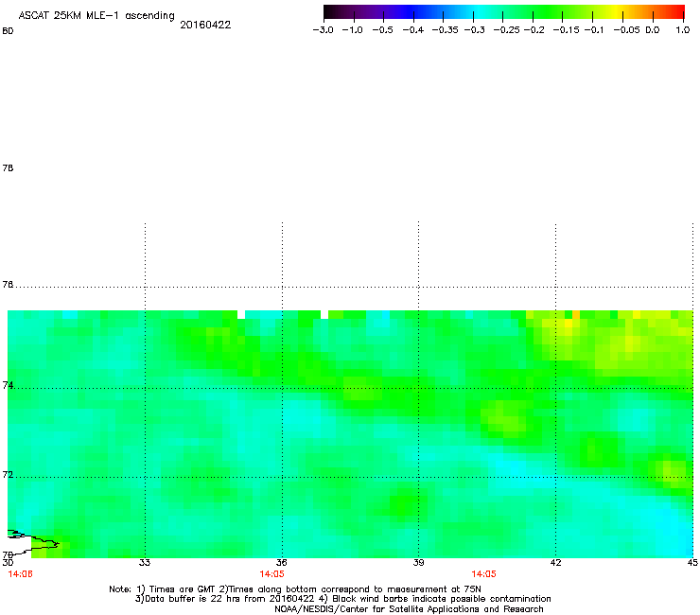
Task: Click the -0.35 color scale label
Action: click(446, 30)
